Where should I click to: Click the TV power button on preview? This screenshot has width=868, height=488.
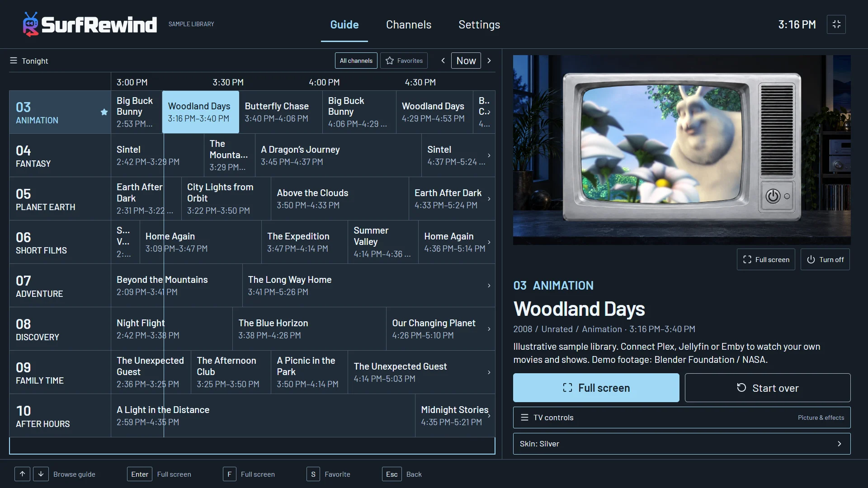(773, 196)
